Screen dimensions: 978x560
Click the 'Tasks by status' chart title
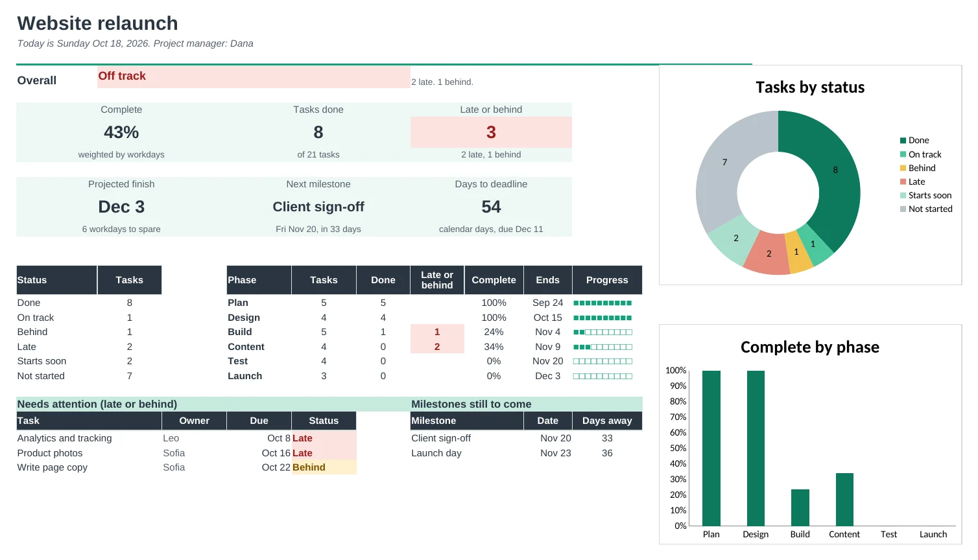pos(810,87)
